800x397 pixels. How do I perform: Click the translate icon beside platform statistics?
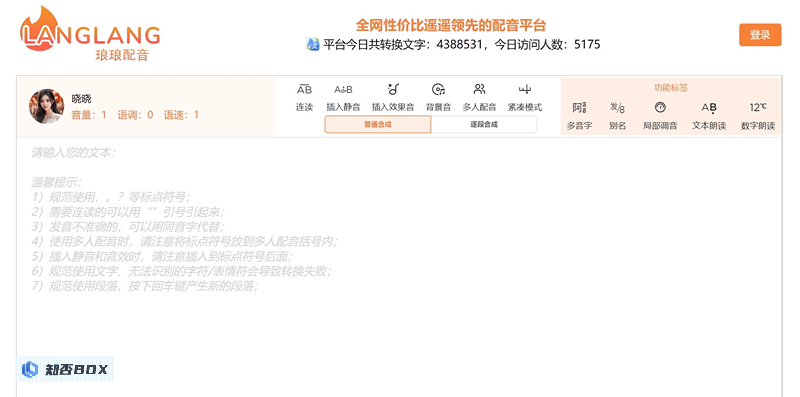point(312,44)
